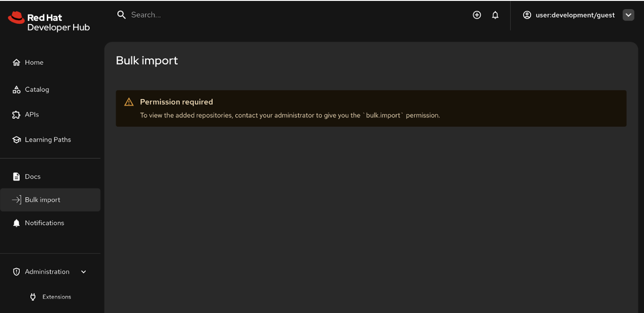Click the Bulk import arrow icon
Viewport: 644px width, 313px height.
click(x=17, y=200)
